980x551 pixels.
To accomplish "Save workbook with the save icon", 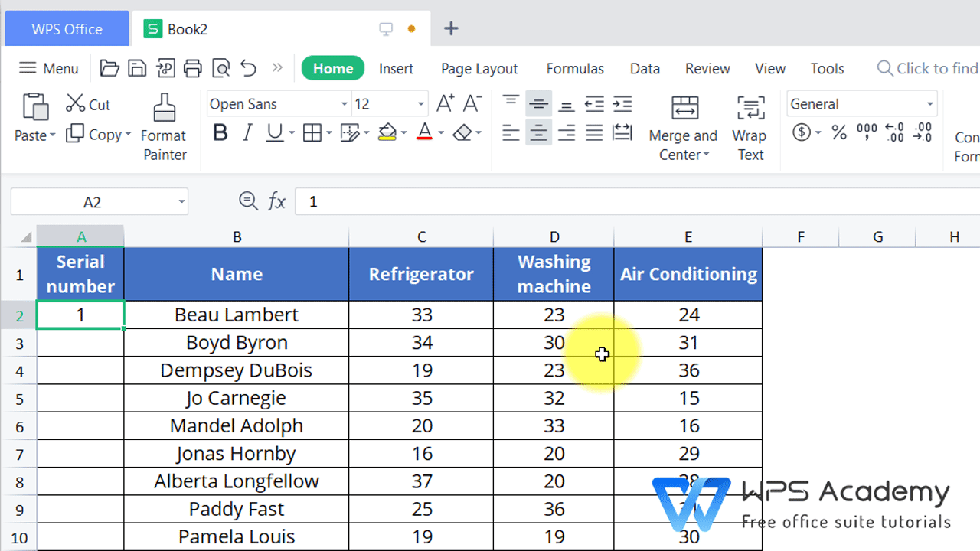I will coord(137,68).
